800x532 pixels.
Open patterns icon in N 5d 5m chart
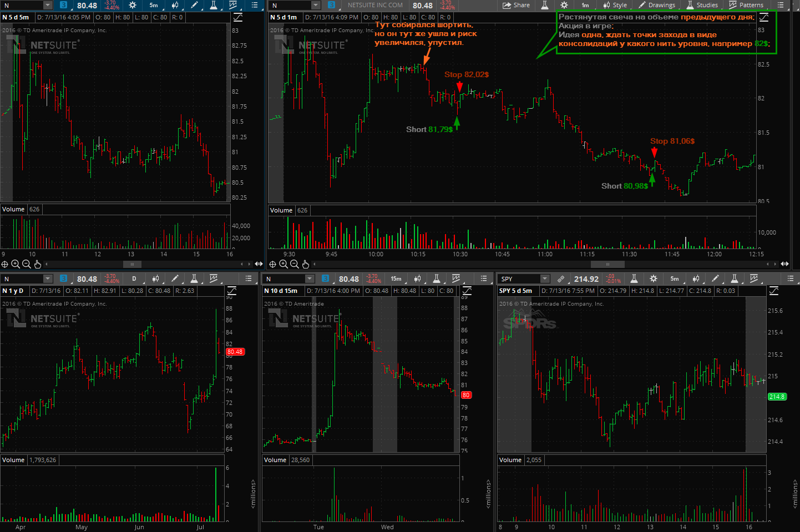[x=233, y=5]
